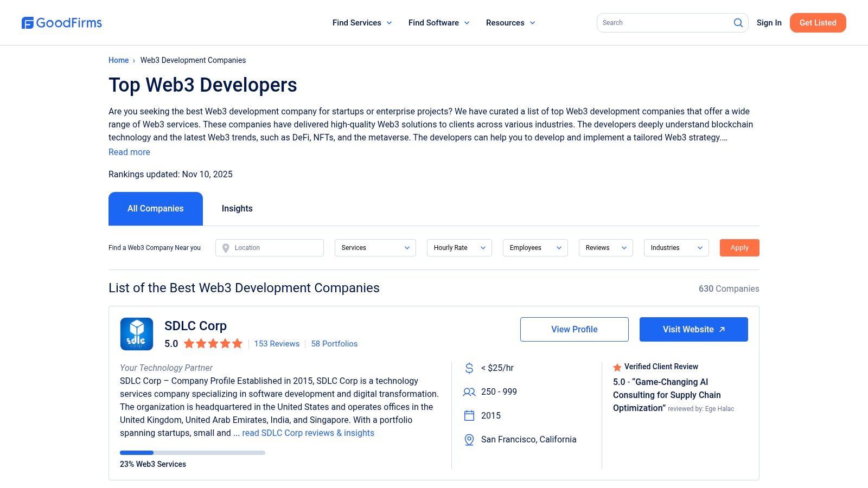Expand description with Read more

pos(129,152)
